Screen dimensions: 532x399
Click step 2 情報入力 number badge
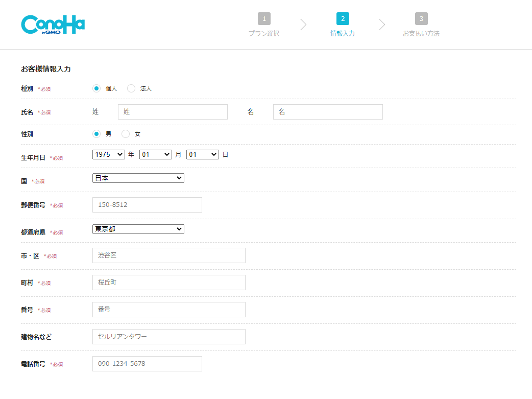click(x=343, y=19)
